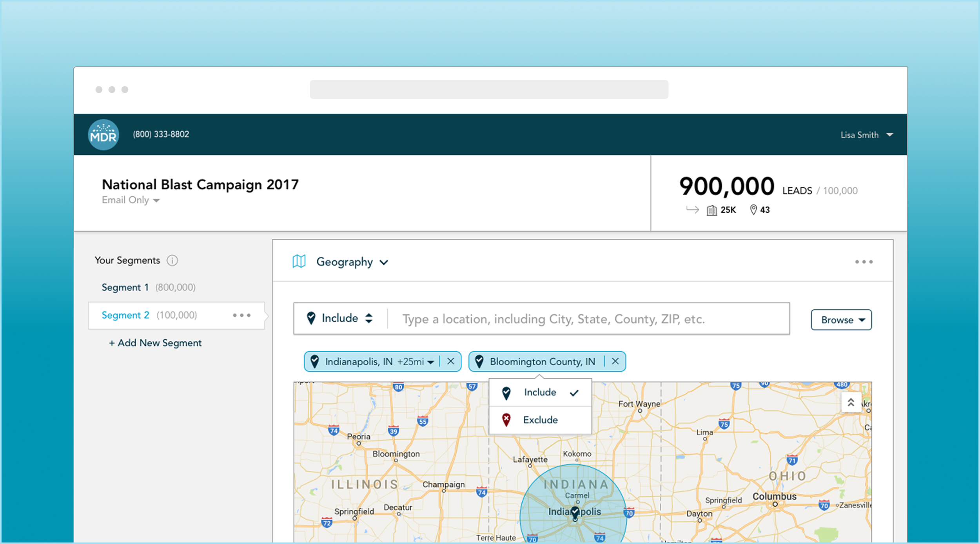Screen dimensions: 980x544
Task: Remove the Indianapolis, IN location tag
Action: (x=451, y=361)
